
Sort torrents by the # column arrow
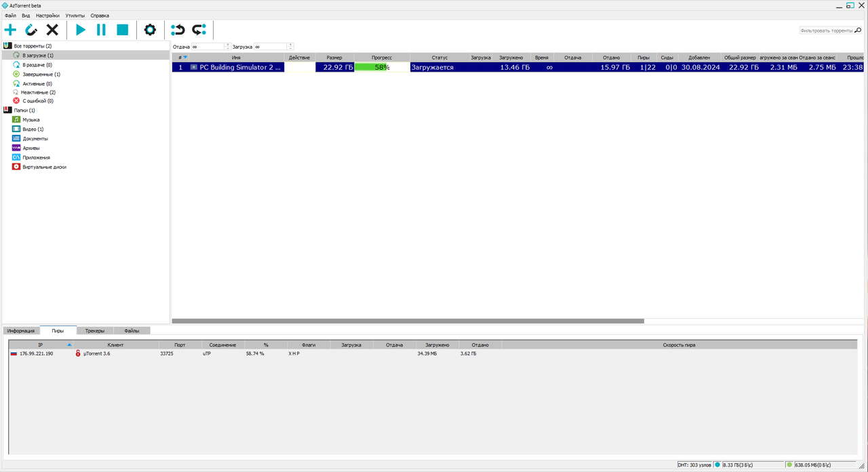coord(185,57)
